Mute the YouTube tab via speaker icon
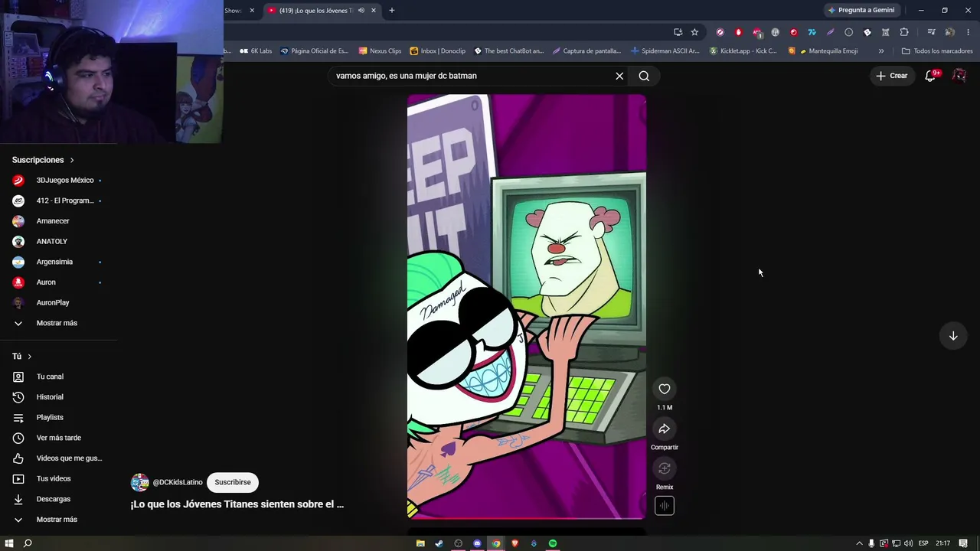Viewport: 980px width, 551px height. tap(361, 10)
